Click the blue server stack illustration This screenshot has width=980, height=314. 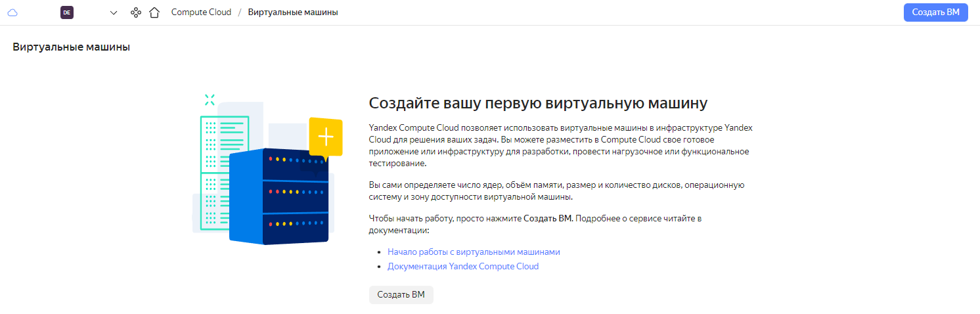click(279, 197)
